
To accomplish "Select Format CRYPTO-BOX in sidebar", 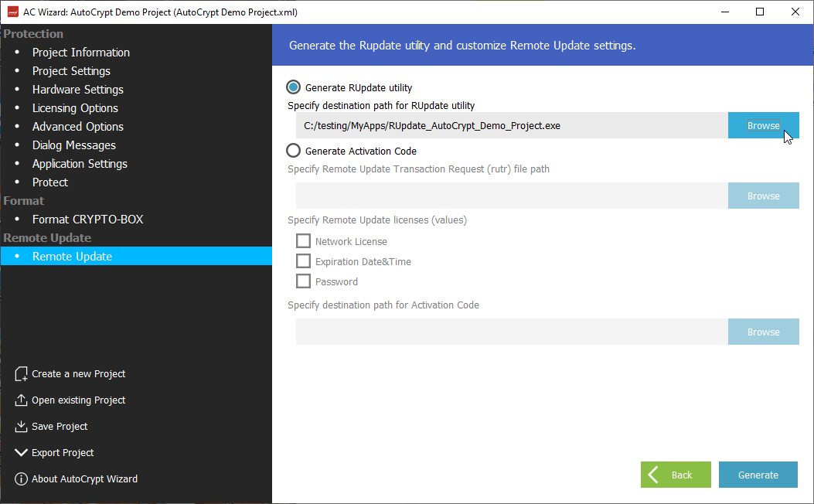I will pyautogui.click(x=87, y=220).
